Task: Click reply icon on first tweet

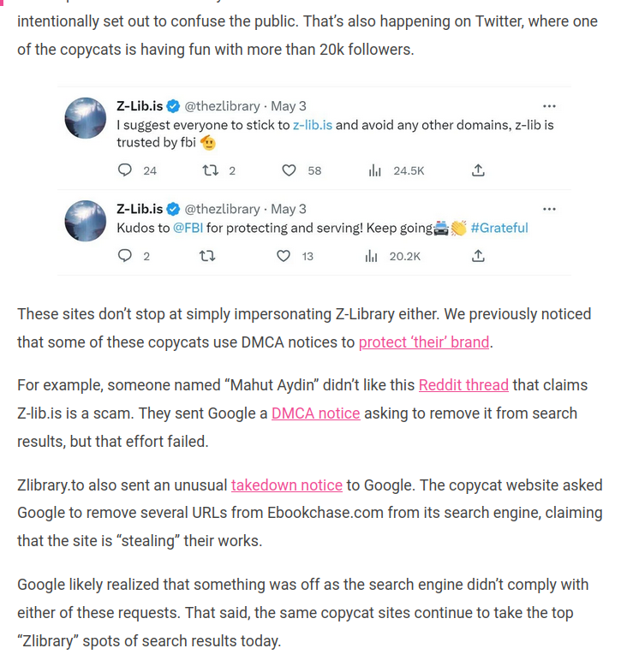Action: pos(125,170)
